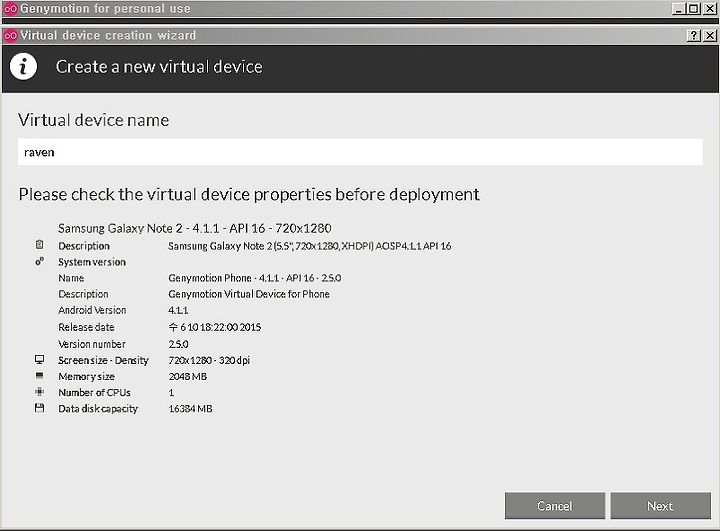Image resolution: width=720 pixels, height=531 pixels.
Task: Click the Description label under device heading
Action: (84, 246)
